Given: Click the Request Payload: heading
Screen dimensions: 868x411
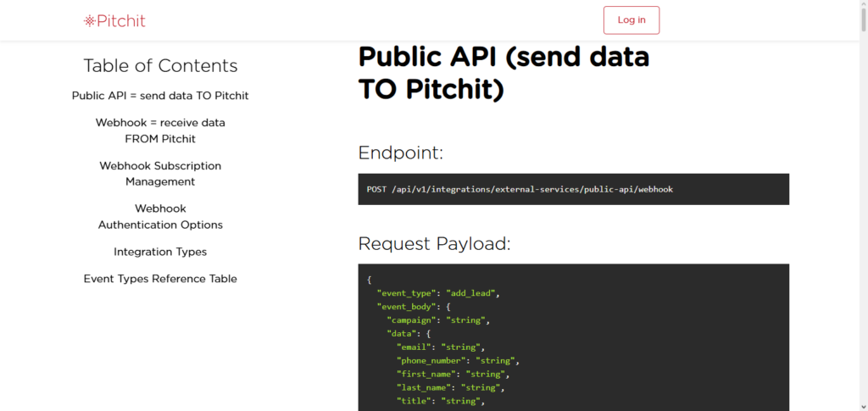Looking at the screenshot, I should (435, 243).
